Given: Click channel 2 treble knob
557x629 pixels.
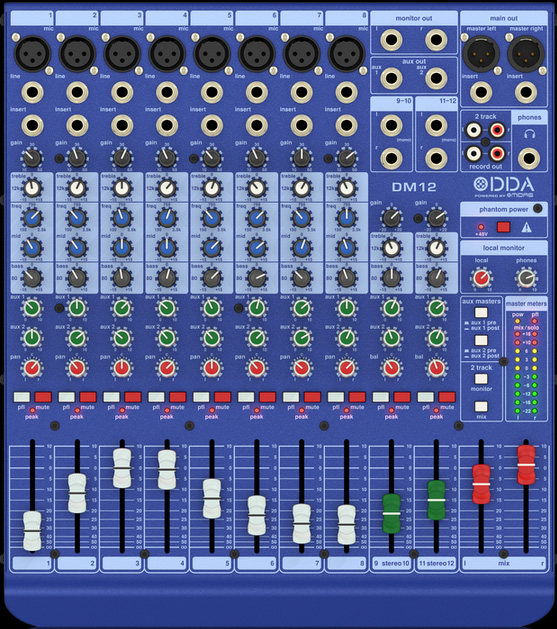Looking at the screenshot, I should coord(77,188).
